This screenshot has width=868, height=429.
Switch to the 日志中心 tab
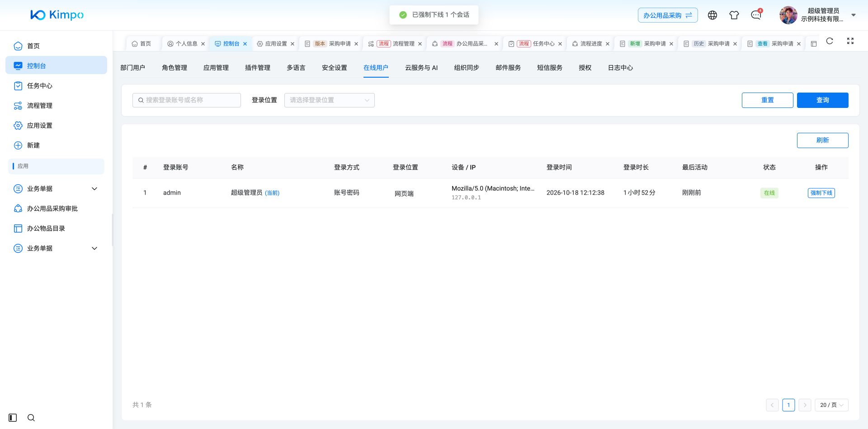click(x=620, y=68)
